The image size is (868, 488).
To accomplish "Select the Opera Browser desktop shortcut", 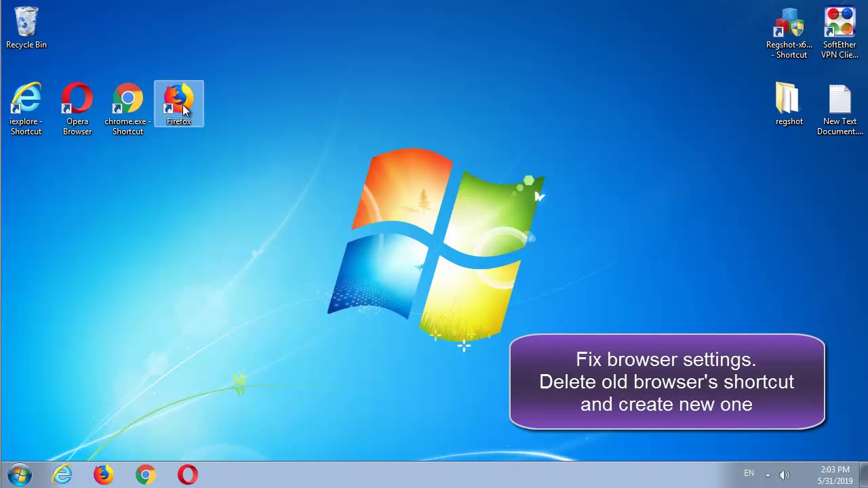I will pos(77,109).
